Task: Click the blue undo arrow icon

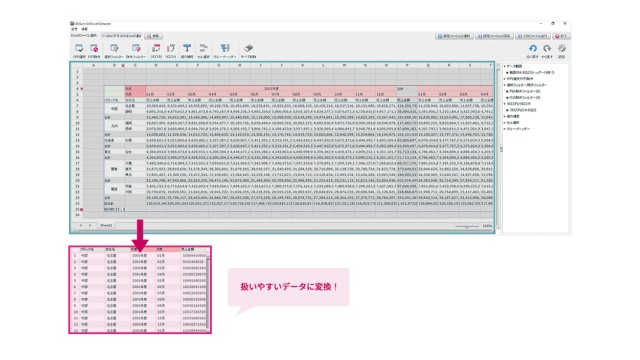Action: click(x=533, y=49)
